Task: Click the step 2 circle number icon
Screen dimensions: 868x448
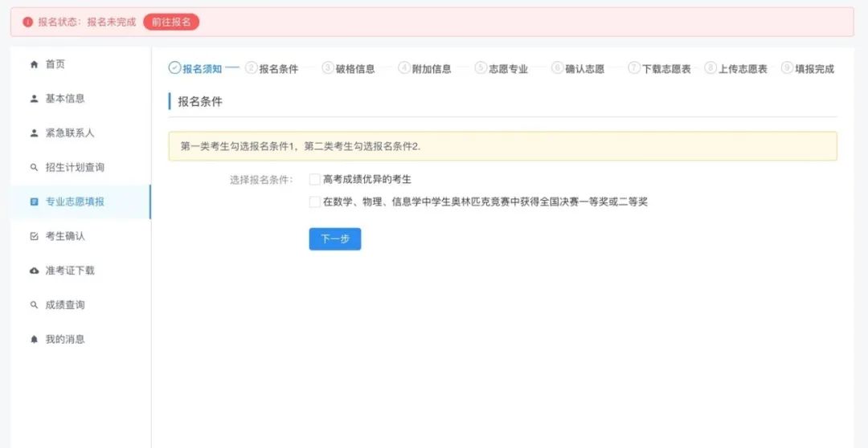Action: coord(252,68)
